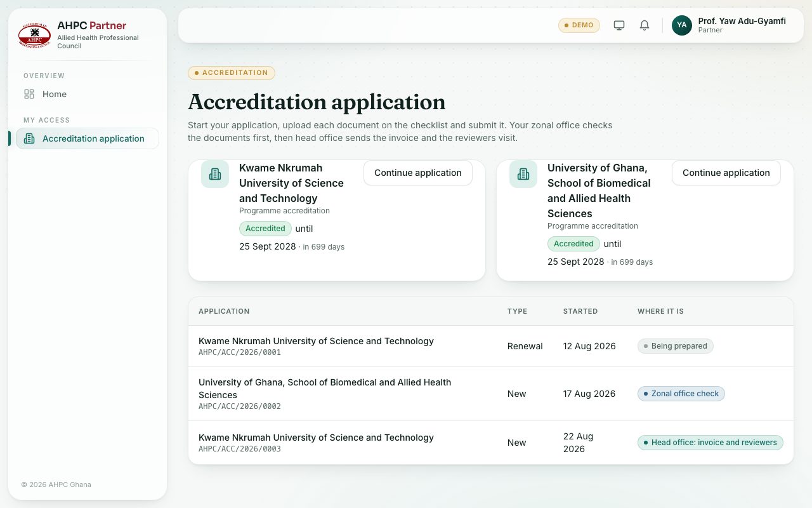Viewport: 812px width, 508px height.
Task: Go to Home in the sidebar
Action: (88, 94)
